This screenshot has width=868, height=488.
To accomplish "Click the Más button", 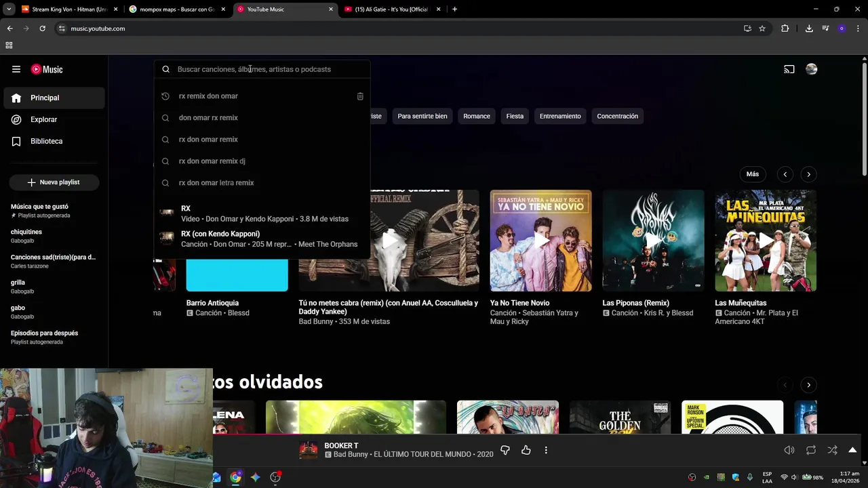I will tap(753, 174).
